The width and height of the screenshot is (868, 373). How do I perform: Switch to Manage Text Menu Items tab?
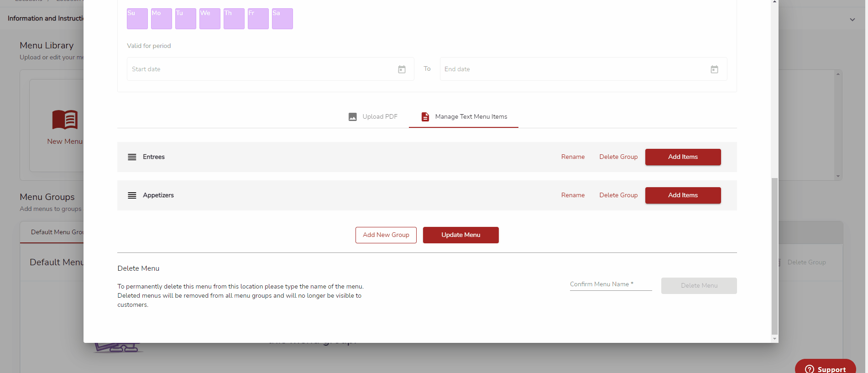click(x=464, y=117)
